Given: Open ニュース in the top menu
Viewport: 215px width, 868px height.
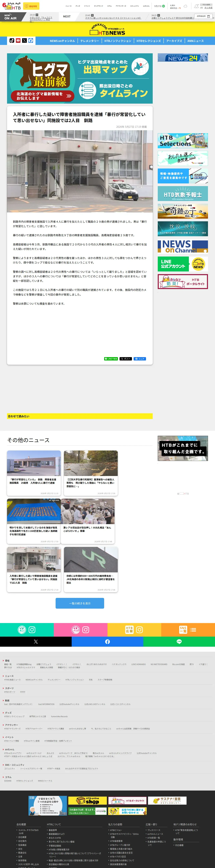Looking at the screenshot, I should point(68,6).
